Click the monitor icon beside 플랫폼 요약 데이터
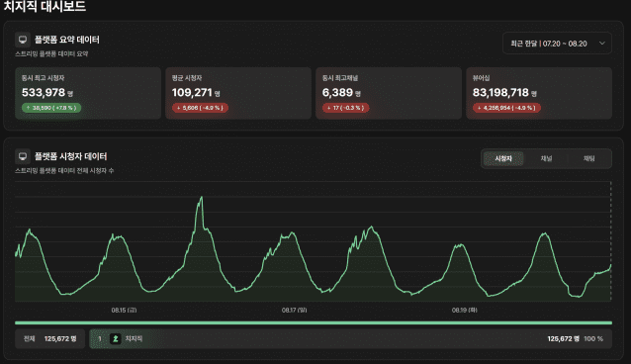The image size is (631, 364). 23,40
